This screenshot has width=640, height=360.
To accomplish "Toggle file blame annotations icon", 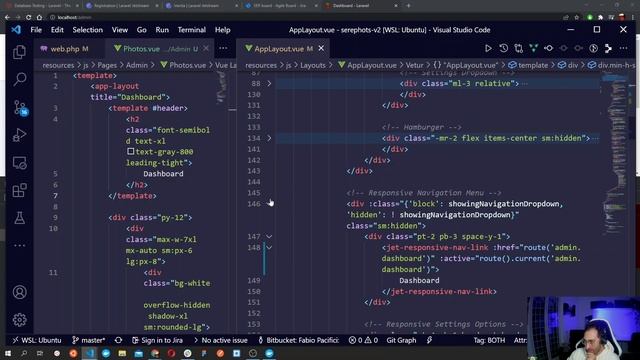I will tap(593, 48).
